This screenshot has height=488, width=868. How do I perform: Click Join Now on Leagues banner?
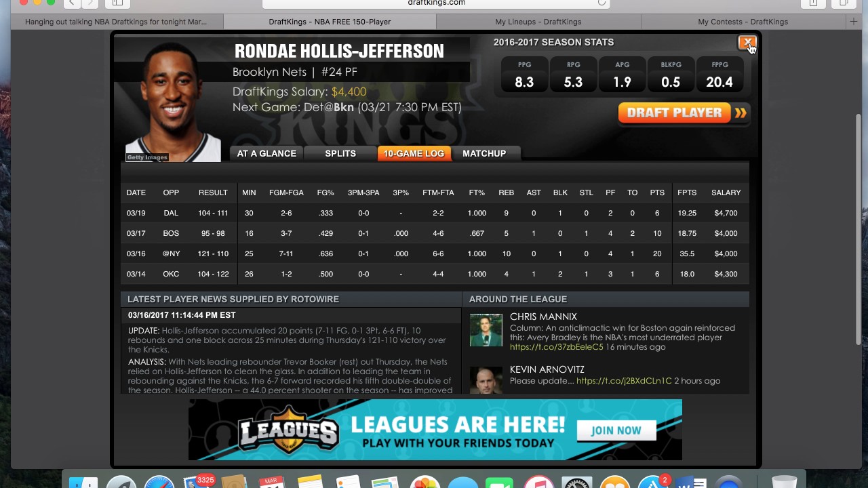click(616, 430)
